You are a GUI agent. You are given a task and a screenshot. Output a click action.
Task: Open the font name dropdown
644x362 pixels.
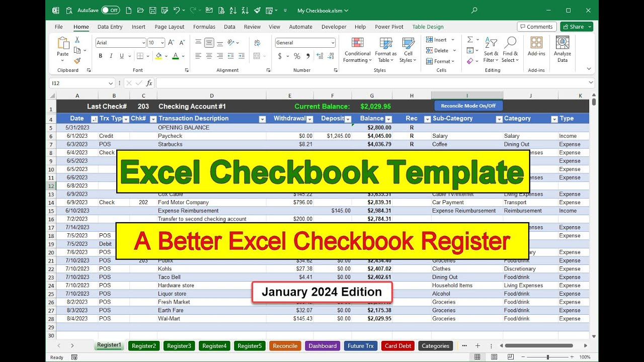(x=143, y=43)
